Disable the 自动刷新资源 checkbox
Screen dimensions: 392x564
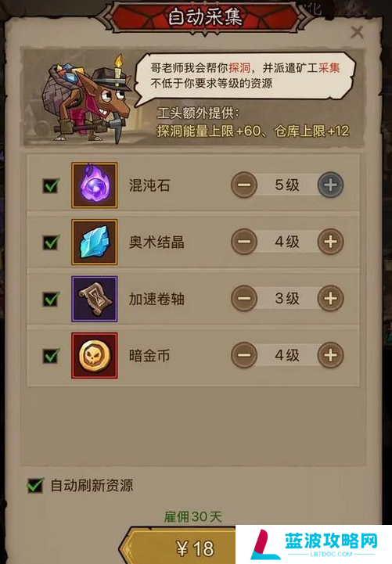tap(35, 486)
